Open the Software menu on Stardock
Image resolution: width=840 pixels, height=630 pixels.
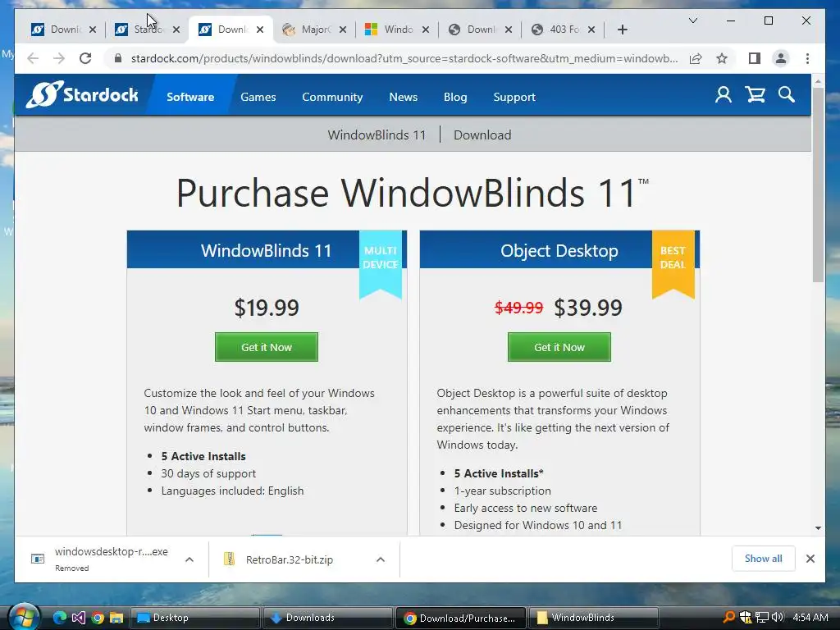pyautogui.click(x=190, y=97)
